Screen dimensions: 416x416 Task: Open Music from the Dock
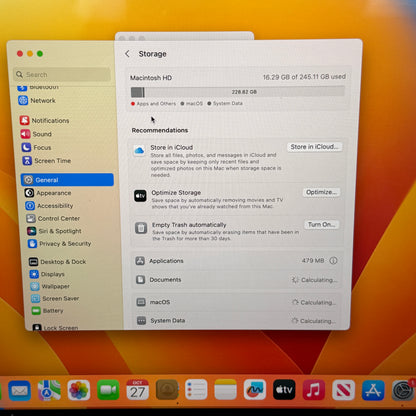[314, 390]
